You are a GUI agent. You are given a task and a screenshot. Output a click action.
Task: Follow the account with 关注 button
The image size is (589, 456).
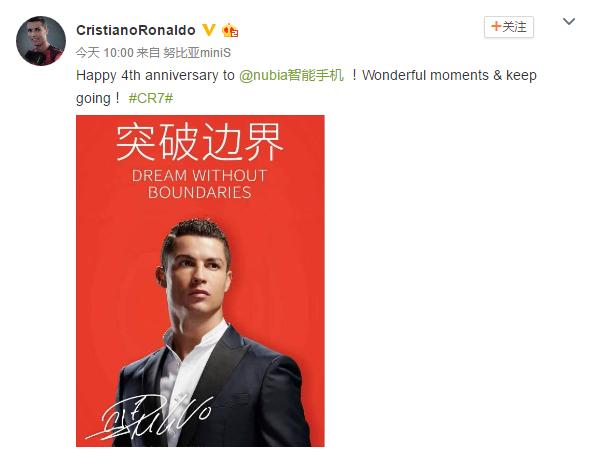click(509, 27)
